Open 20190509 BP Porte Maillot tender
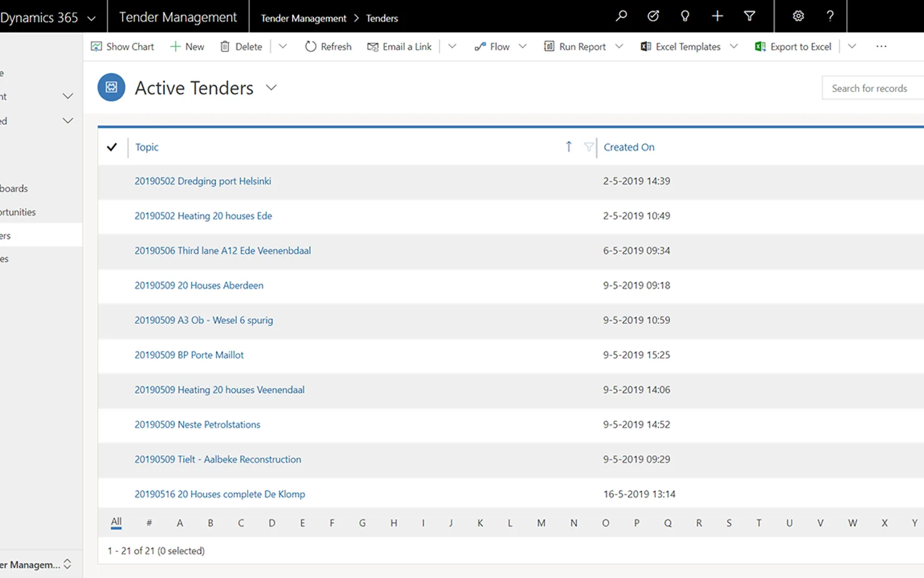The image size is (924, 578). pyautogui.click(x=189, y=354)
